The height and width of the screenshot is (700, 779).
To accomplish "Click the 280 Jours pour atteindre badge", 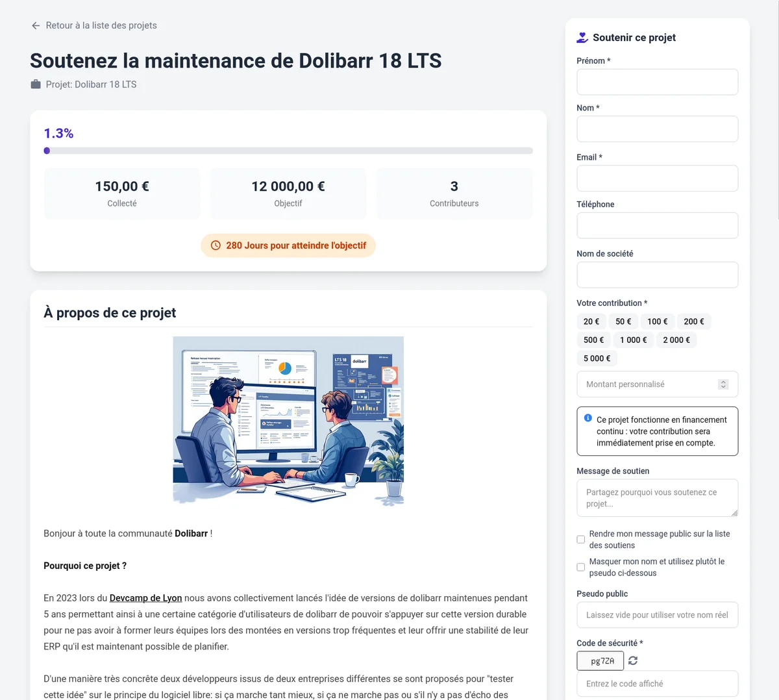I will pos(288,245).
